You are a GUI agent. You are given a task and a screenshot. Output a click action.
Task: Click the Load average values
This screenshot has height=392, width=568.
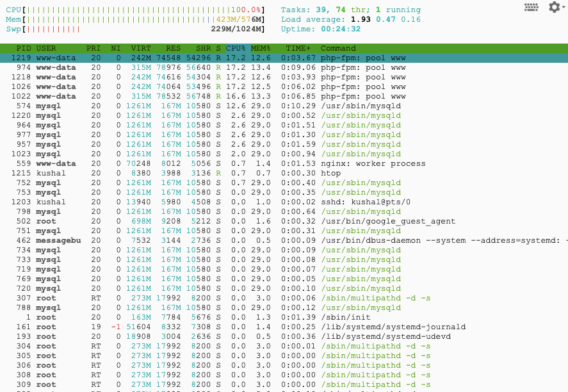(385, 19)
